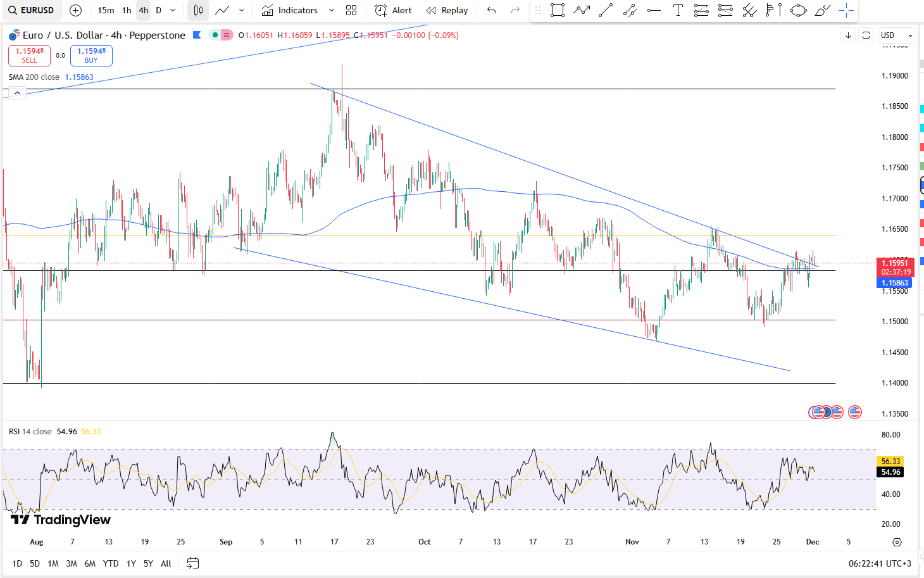Open the layout setup grid icon

351,10
